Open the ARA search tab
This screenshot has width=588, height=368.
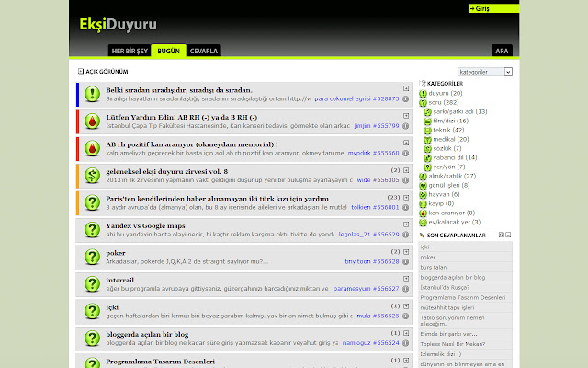pyautogui.click(x=502, y=51)
